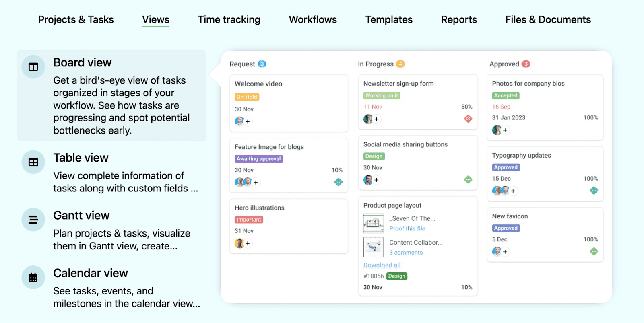
Task: Click Approved label on New favicon card
Action: point(506,228)
